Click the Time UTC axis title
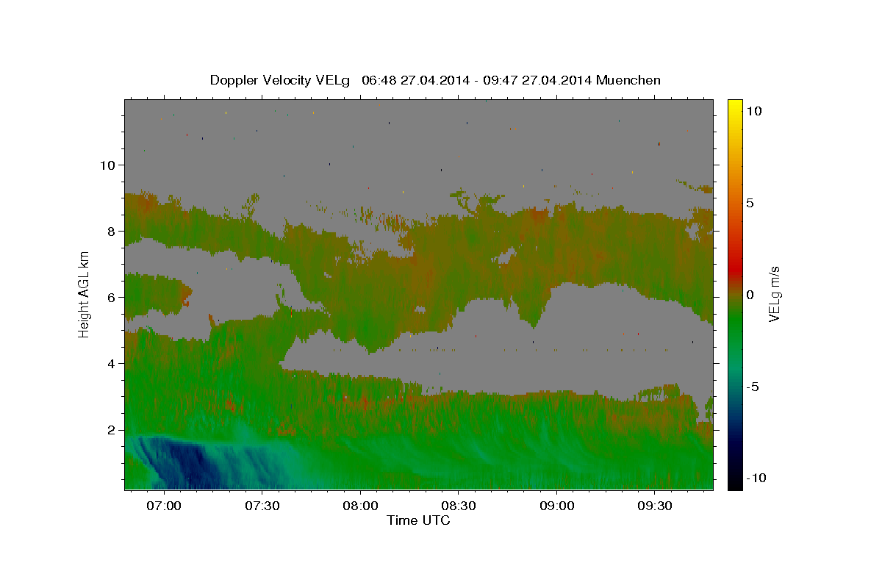Image resolution: width=882 pixels, height=588 pixels. pos(418,520)
